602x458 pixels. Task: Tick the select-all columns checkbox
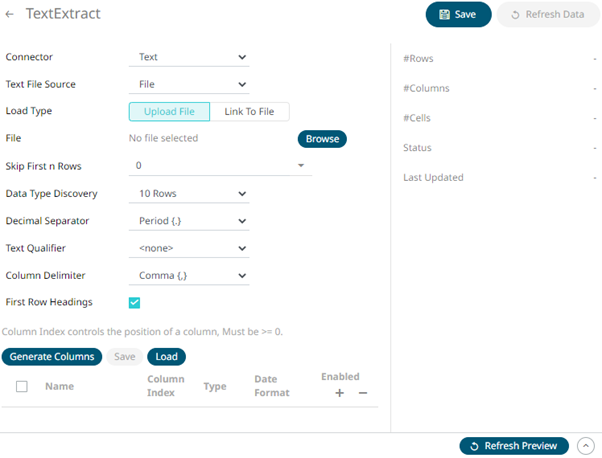(22, 386)
